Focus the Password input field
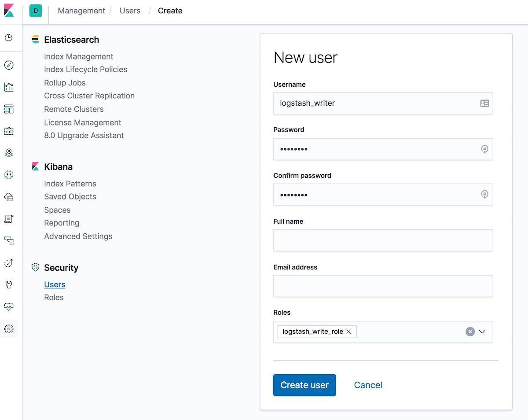528x420 pixels. [x=383, y=149]
